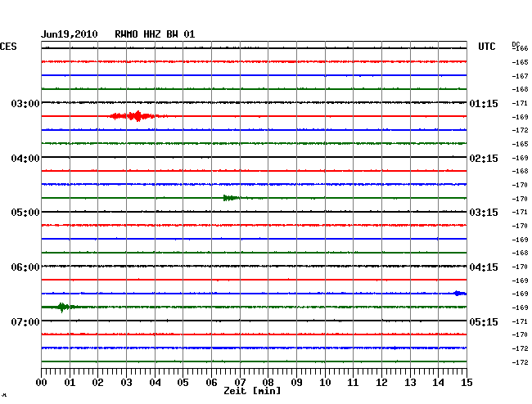Click the 12 minute axis label

coord(381,383)
